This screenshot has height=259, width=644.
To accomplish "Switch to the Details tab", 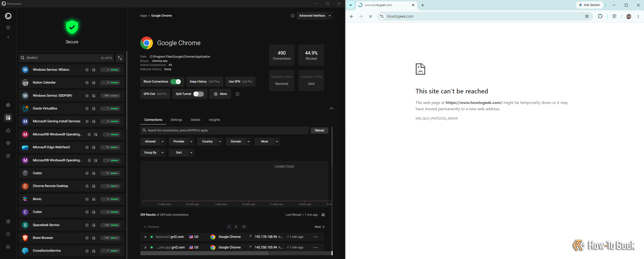I will pyautogui.click(x=196, y=120).
